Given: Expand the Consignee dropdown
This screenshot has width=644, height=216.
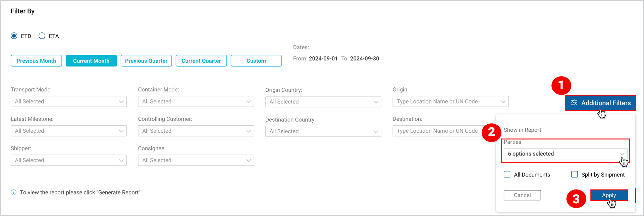Looking at the screenshot, I should pyautogui.click(x=196, y=160).
